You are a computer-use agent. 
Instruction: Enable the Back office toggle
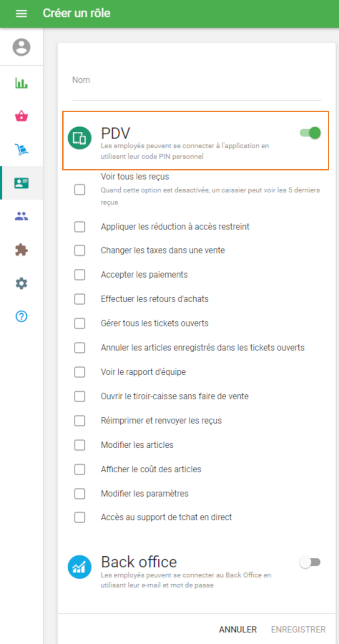click(x=310, y=563)
